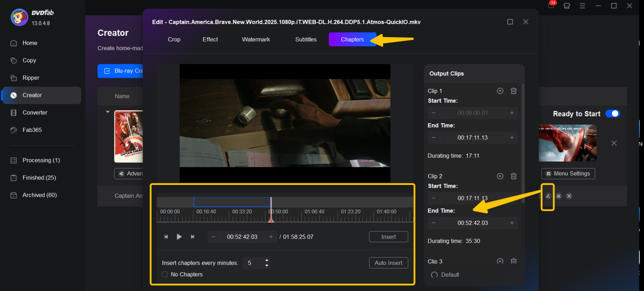644x291 pixels.
Task: Delete Clip 1 with trash icon
Action: pyautogui.click(x=513, y=91)
